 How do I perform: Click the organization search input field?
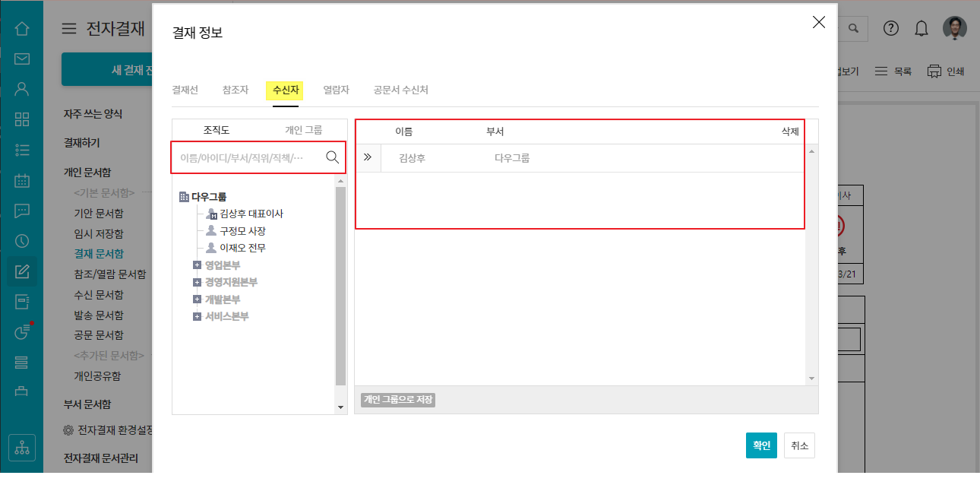coord(247,157)
